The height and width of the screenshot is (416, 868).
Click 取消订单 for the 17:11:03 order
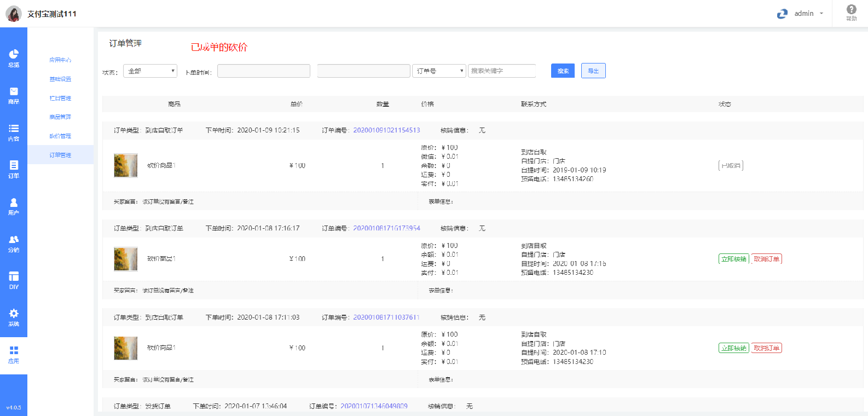click(x=766, y=348)
